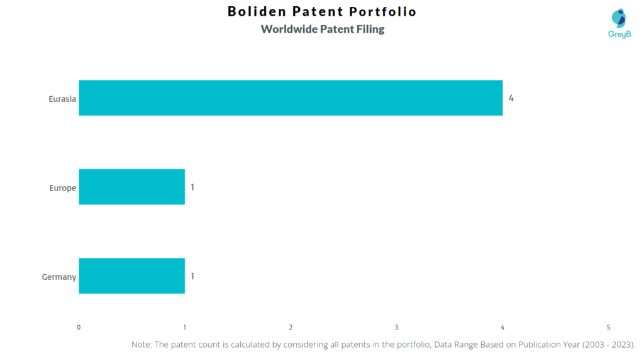Click the Europe axis label
Image resolution: width=644 pixels, height=361 pixels.
[63, 188]
